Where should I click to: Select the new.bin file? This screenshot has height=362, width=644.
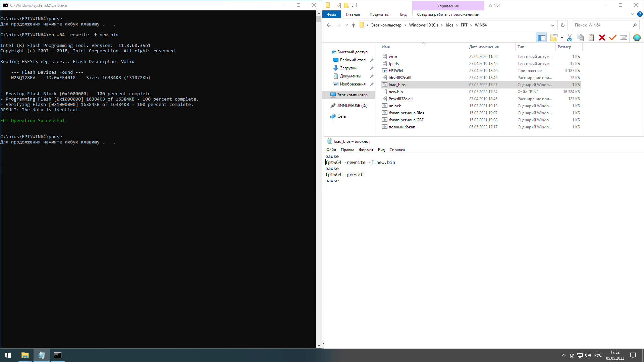[x=396, y=92]
